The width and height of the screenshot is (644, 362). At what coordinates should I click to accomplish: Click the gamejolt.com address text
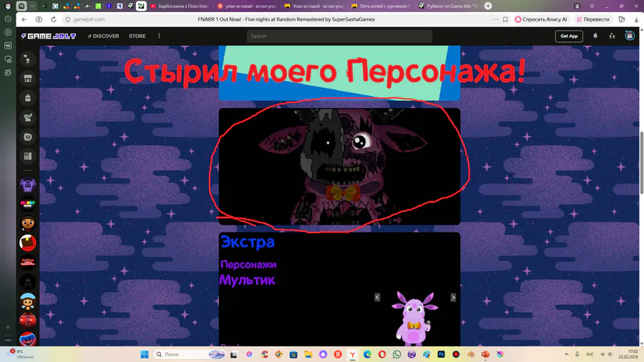[x=89, y=19]
